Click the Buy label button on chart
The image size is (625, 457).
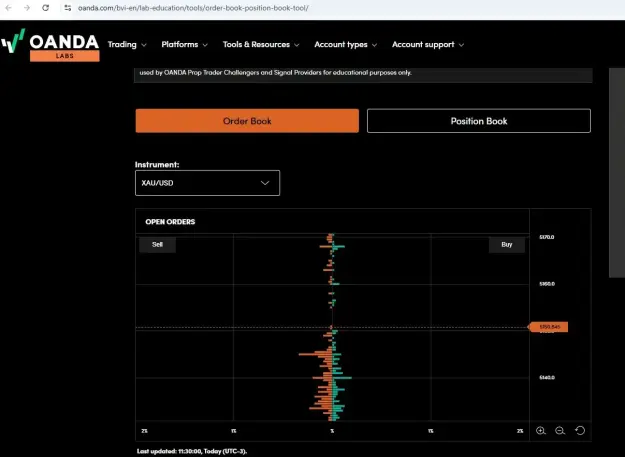507,245
